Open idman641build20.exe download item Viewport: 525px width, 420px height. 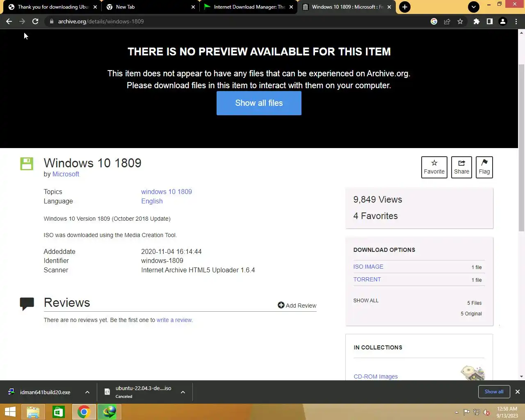[x=44, y=392]
